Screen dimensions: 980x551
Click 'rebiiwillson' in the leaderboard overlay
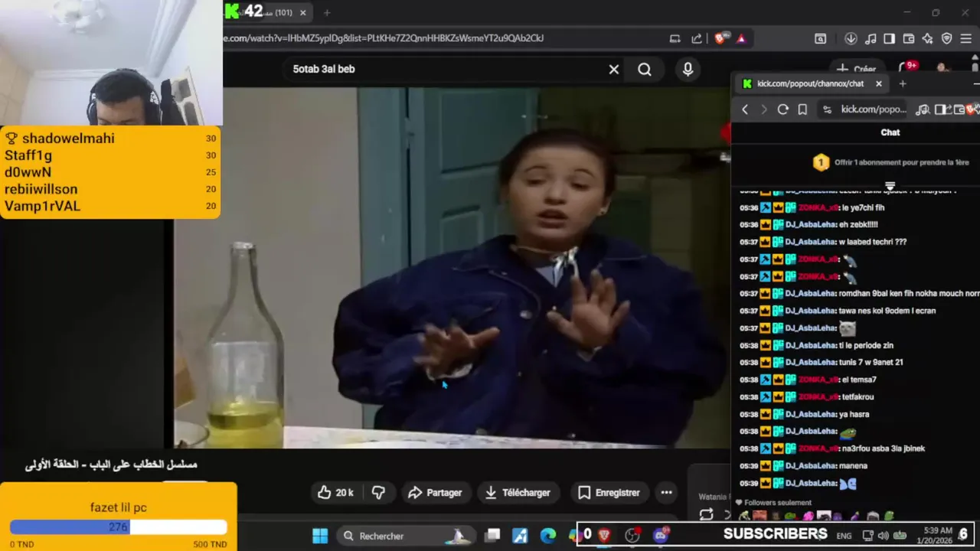[41, 189]
